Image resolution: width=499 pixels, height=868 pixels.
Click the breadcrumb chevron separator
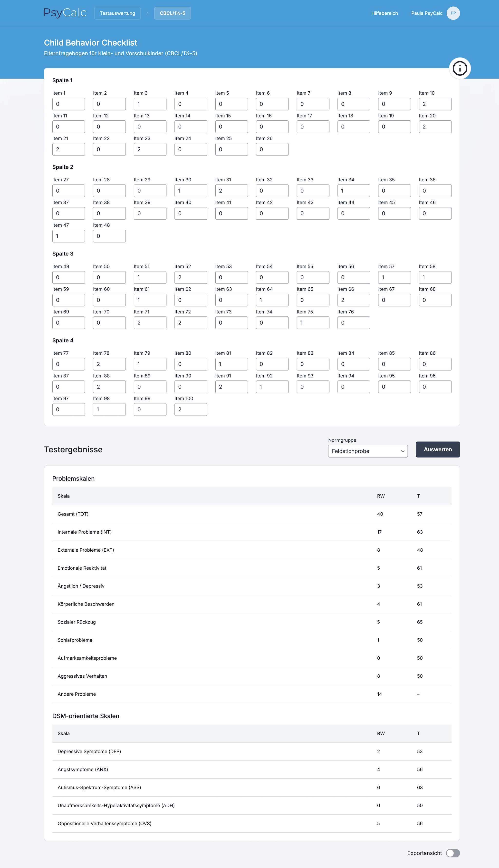[x=147, y=13]
